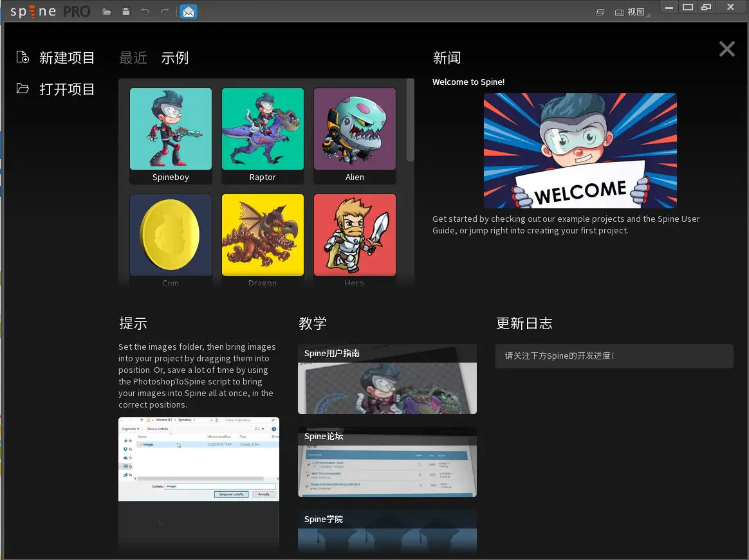
Task: Click the 'Set the images folder' tip paragraph
Action: coord(197,375)
